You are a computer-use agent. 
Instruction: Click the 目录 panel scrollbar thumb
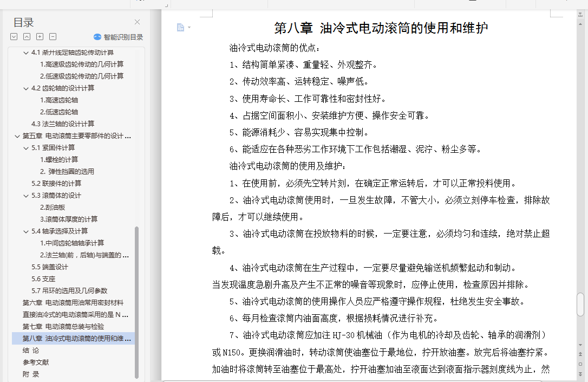click(x=136, y=302)
